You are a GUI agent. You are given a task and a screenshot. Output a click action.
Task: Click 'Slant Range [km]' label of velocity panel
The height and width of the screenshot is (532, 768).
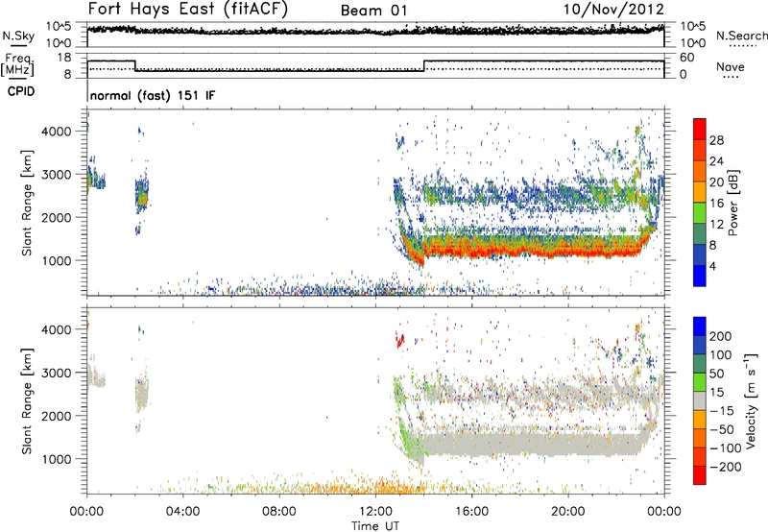[x=27, y=401]
